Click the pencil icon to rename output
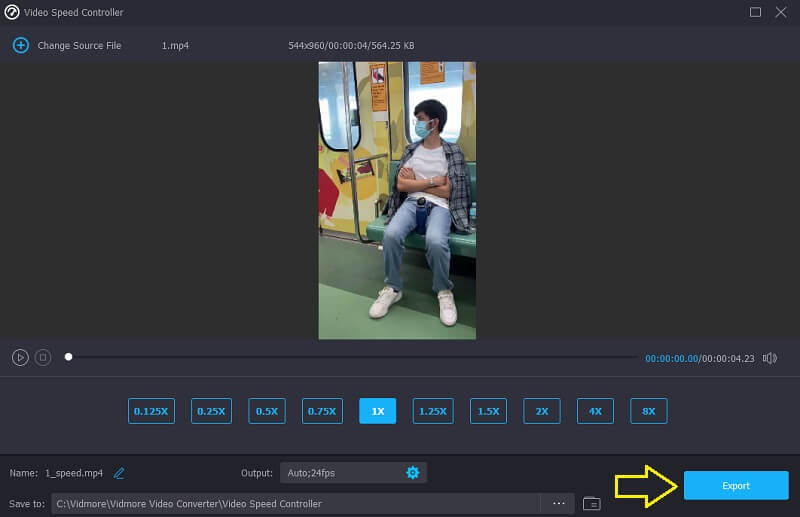 (x=119, y=473)
